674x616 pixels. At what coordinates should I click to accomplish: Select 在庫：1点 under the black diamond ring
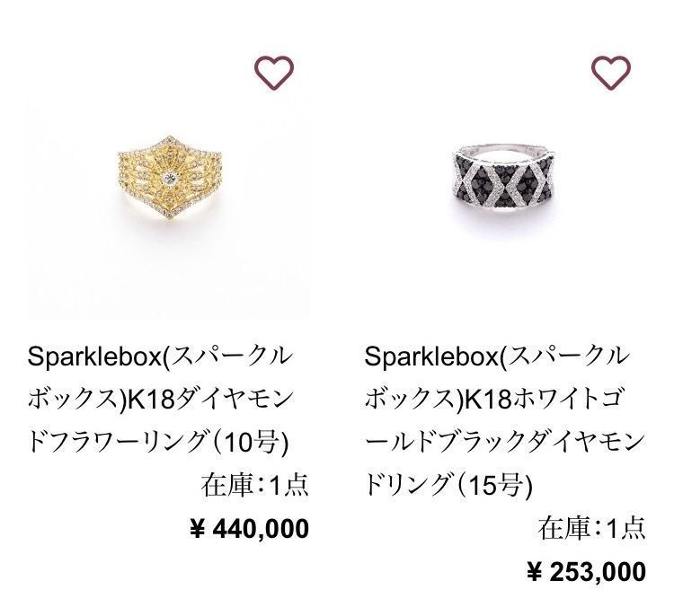591,529
